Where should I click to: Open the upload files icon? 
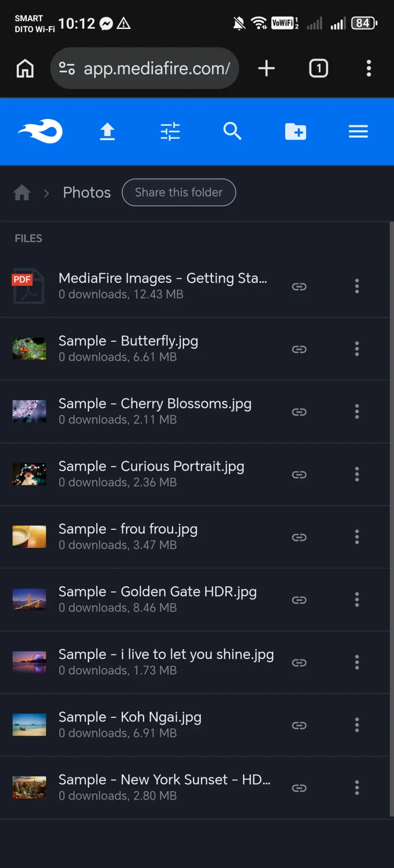(x=107, y=132)
